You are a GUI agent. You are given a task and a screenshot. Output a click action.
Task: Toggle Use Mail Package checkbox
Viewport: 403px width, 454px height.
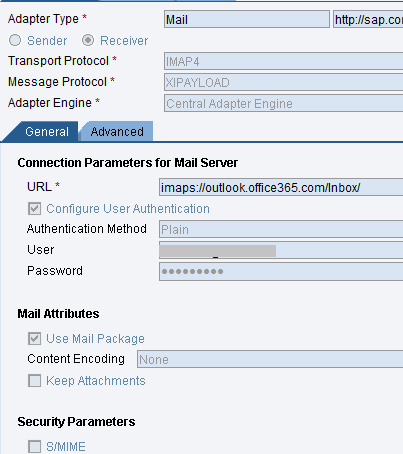point(35,339)
